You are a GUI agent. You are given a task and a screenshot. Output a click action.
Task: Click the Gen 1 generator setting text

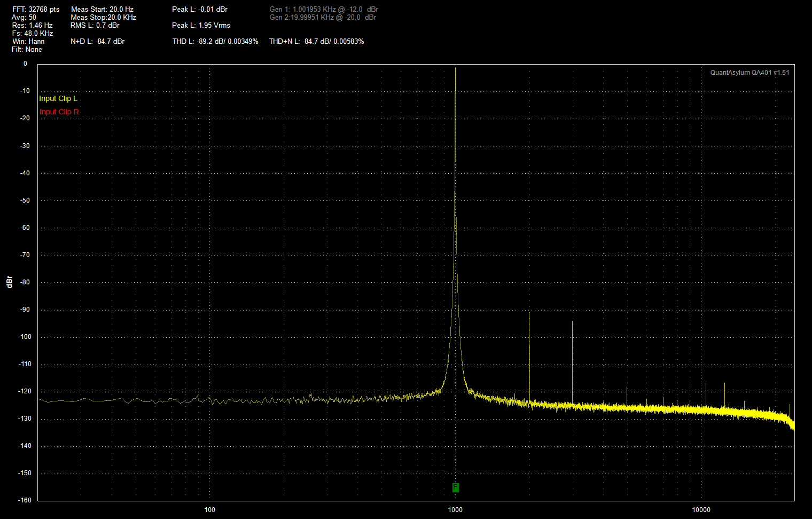pyautogui.click(x=324, y=10)
